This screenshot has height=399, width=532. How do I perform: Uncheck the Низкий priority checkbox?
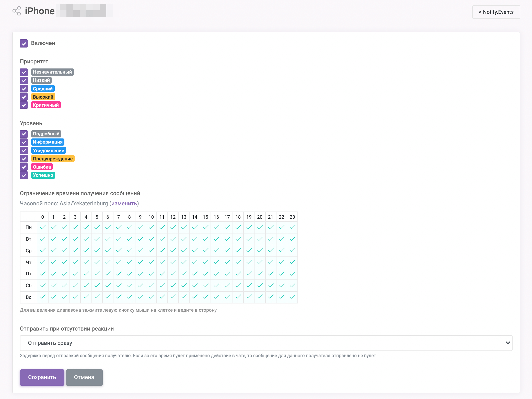click(x=24, y=80)
